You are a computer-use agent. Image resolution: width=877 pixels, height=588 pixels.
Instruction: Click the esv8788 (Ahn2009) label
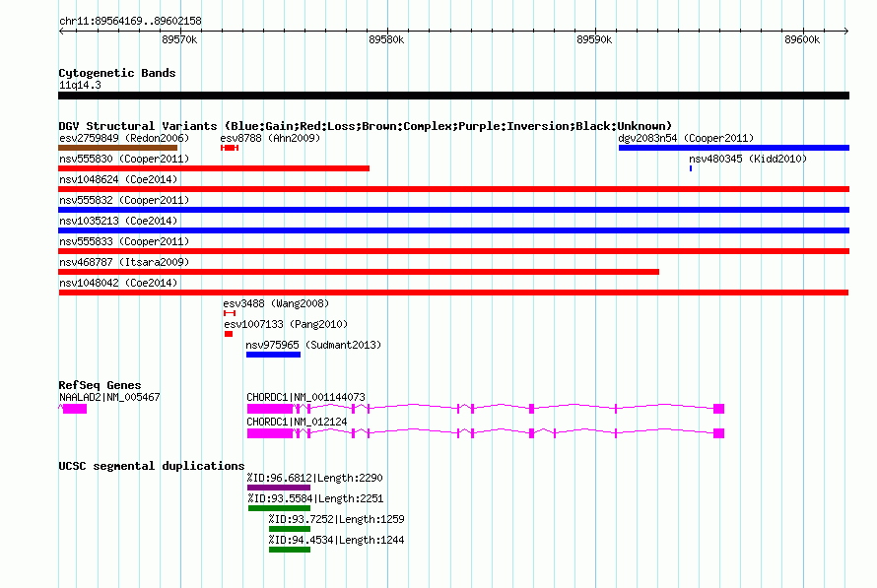click(x=270, y=138)
